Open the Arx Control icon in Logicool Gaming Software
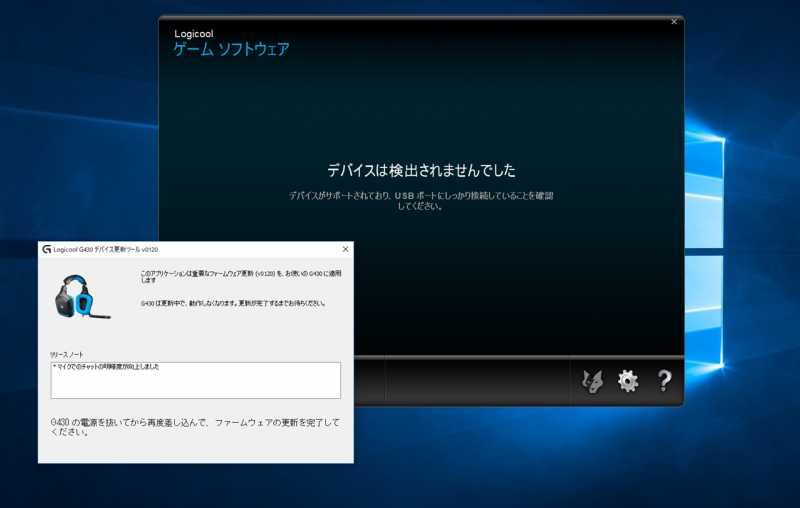 pyautogui.click(x=592, y=381)
